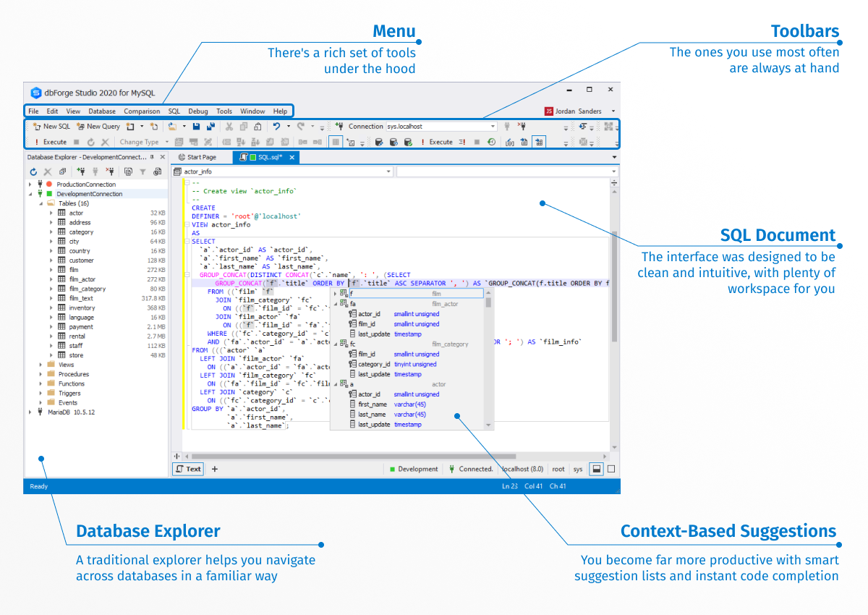
Task: Select the Procedures folder
Action: [74, 374]
